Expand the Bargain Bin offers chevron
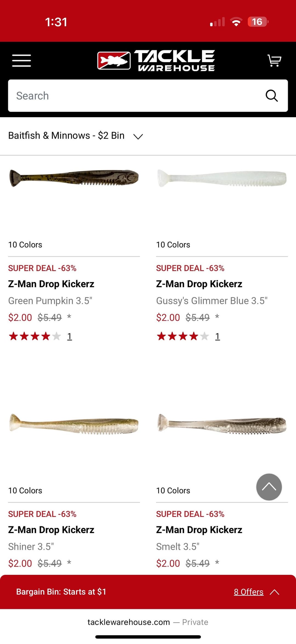Image resolution: width=296 pixels, height=644 pixels. pyautogui.click(x=275, y=592)
